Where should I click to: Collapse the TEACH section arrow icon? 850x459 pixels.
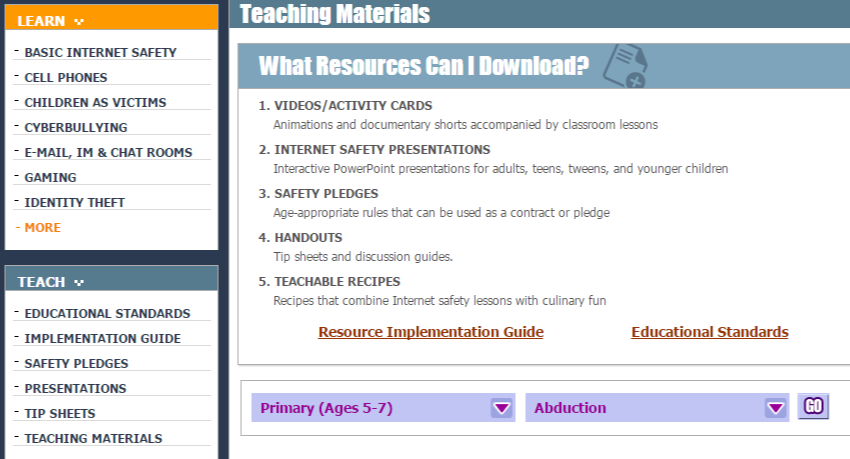[79, 282]
